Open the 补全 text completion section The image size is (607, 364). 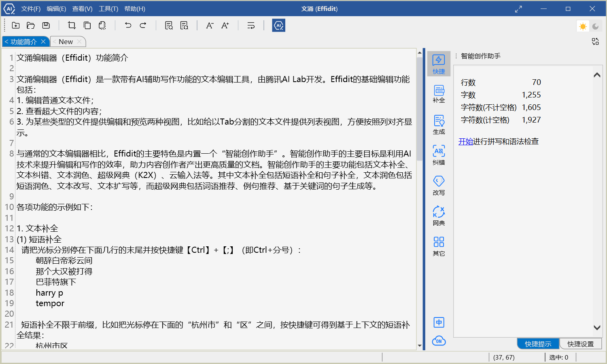[439, 94]
